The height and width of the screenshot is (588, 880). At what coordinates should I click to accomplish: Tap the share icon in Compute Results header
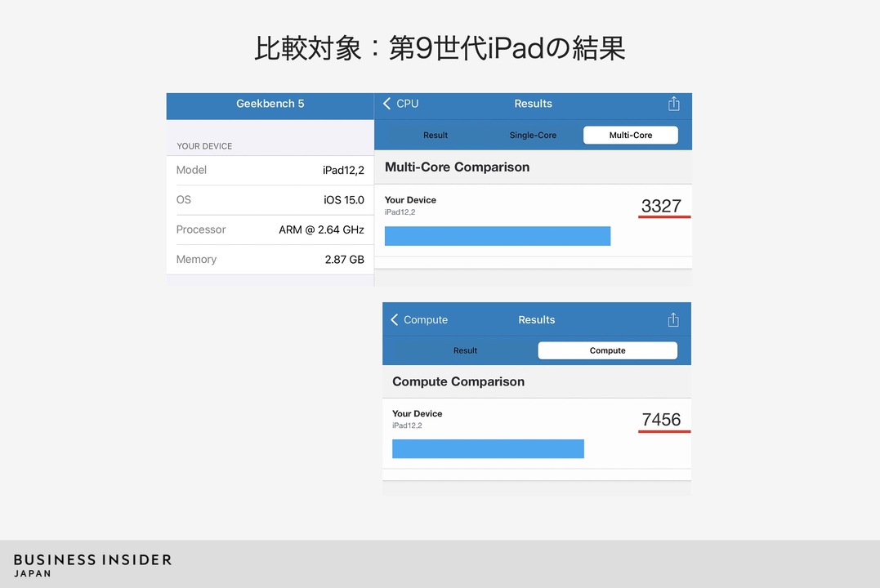coord(673,320)
